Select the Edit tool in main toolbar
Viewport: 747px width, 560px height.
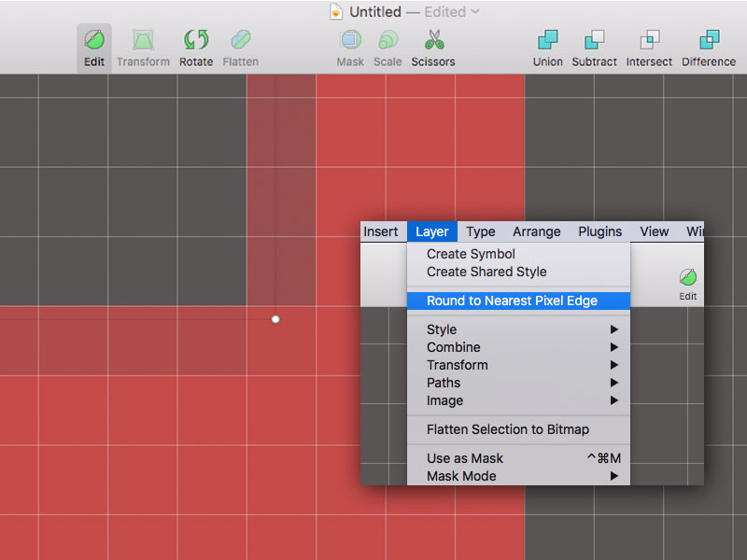(94, 49)
